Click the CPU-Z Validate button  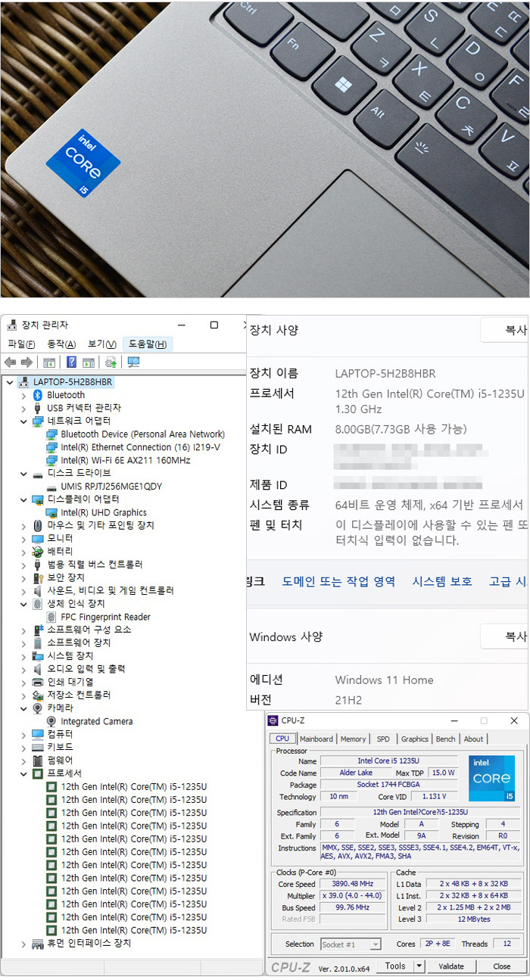tap(451, 966)
